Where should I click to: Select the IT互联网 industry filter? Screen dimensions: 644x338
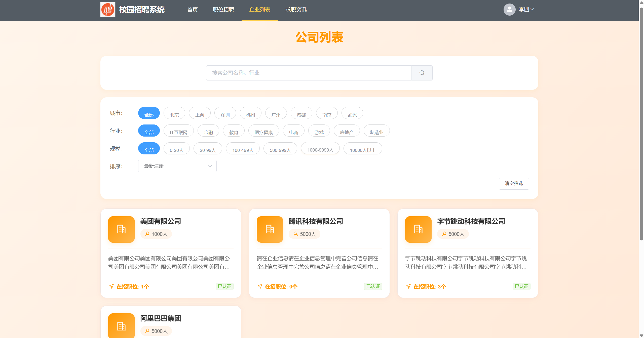178,131
